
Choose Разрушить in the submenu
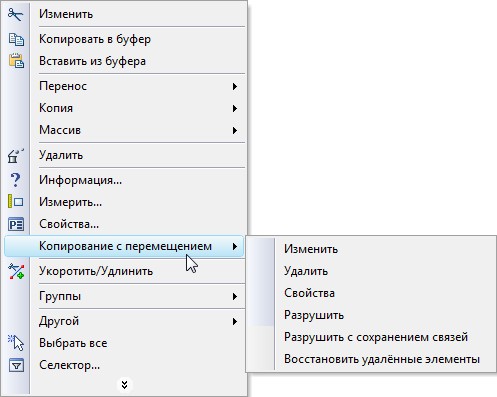pos(314,315)
